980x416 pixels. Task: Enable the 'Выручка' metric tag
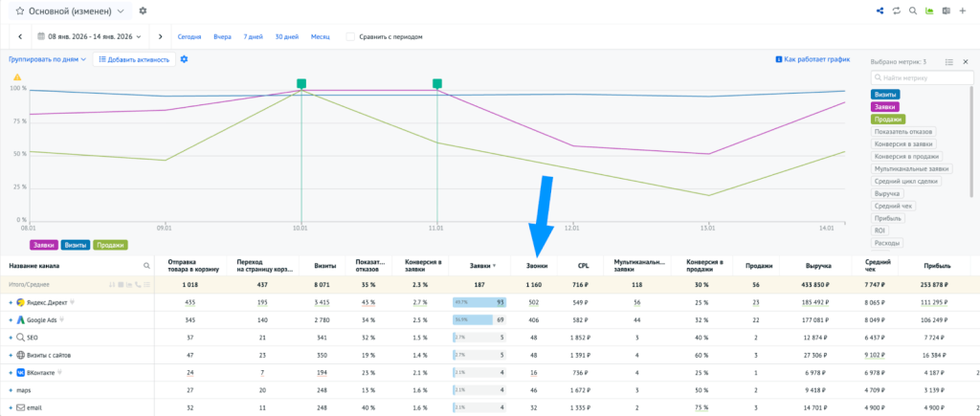pyautogui.click(x=889, y=193)
